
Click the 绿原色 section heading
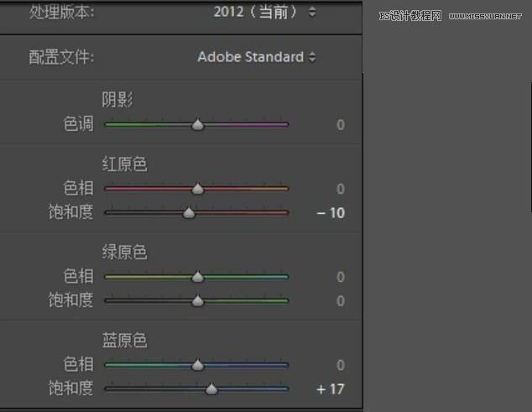(x=124, y=253)
